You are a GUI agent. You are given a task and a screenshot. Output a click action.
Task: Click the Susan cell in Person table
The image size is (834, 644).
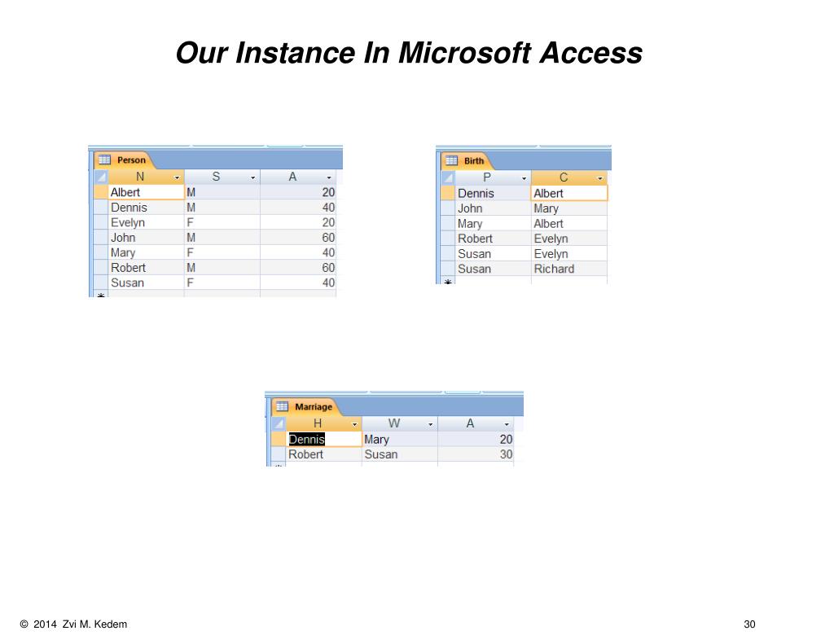tap(147, 283)
